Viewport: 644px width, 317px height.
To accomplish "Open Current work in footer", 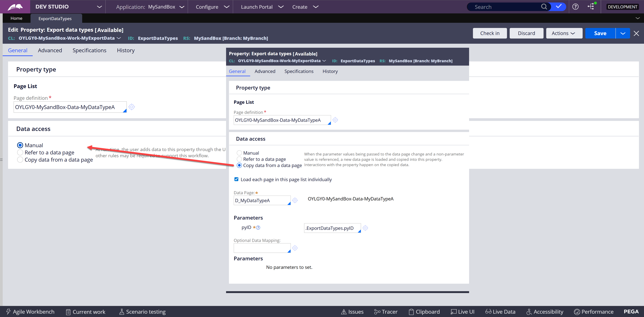I will pos(86,312).
